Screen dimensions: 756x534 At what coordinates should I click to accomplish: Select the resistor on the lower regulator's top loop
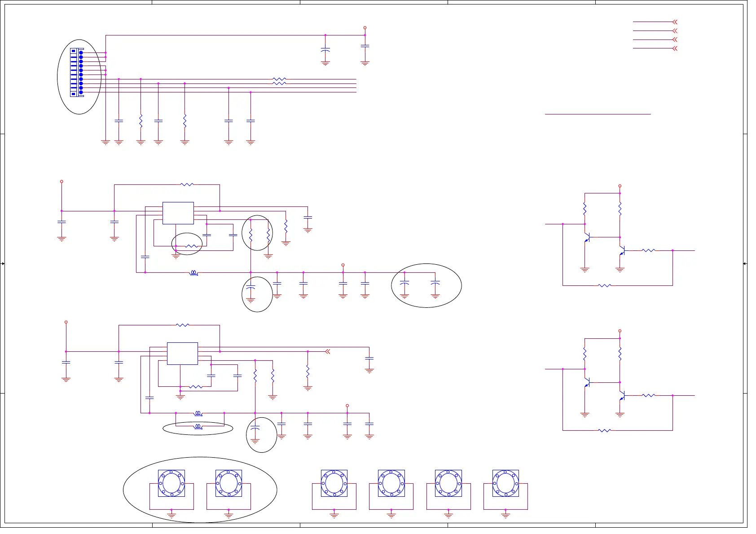click(182, 325)
